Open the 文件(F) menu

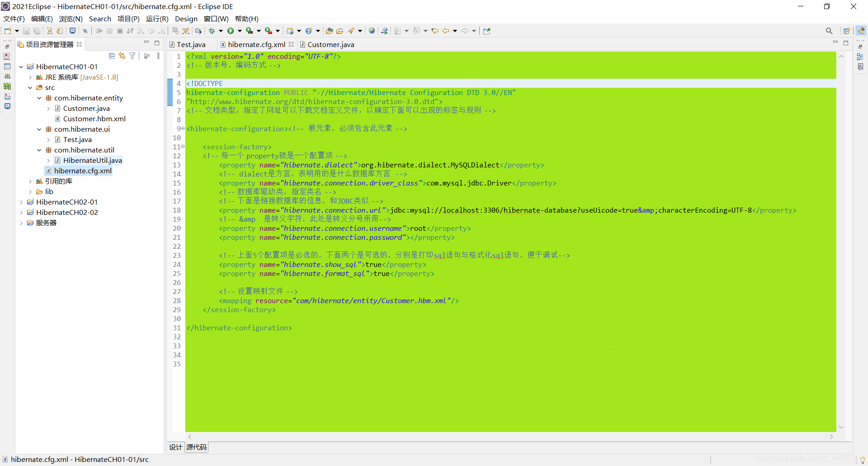coord(14,19)
